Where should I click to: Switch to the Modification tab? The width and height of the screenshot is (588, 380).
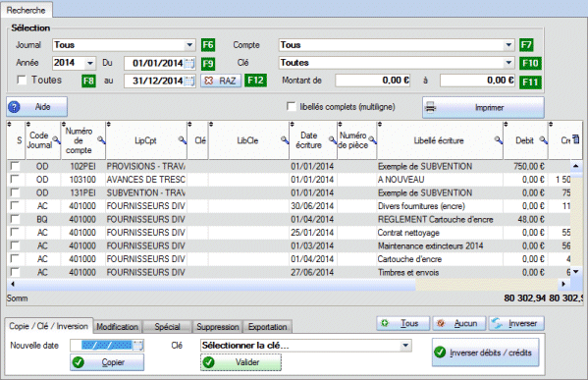point(118,327)
